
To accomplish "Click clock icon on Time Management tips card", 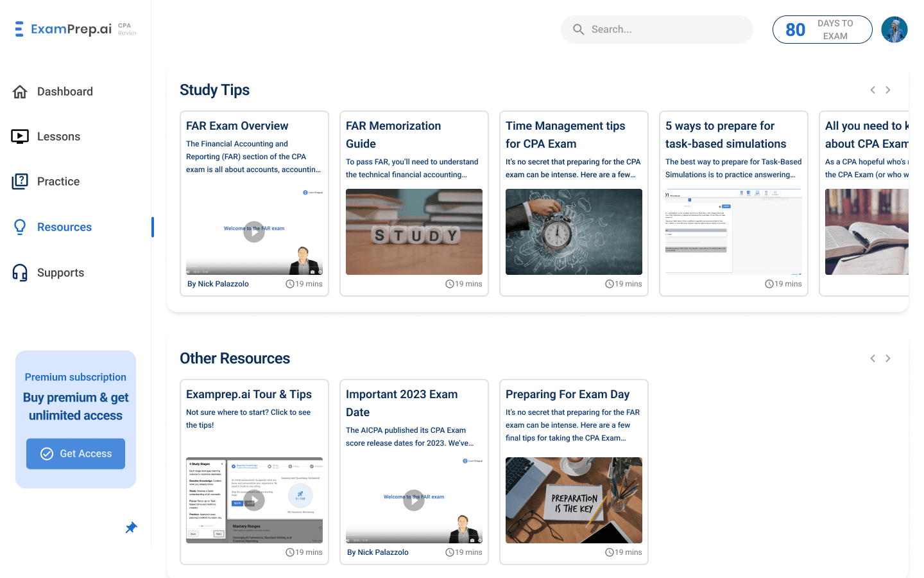I will pyautogui.click(x=610, y=284).
